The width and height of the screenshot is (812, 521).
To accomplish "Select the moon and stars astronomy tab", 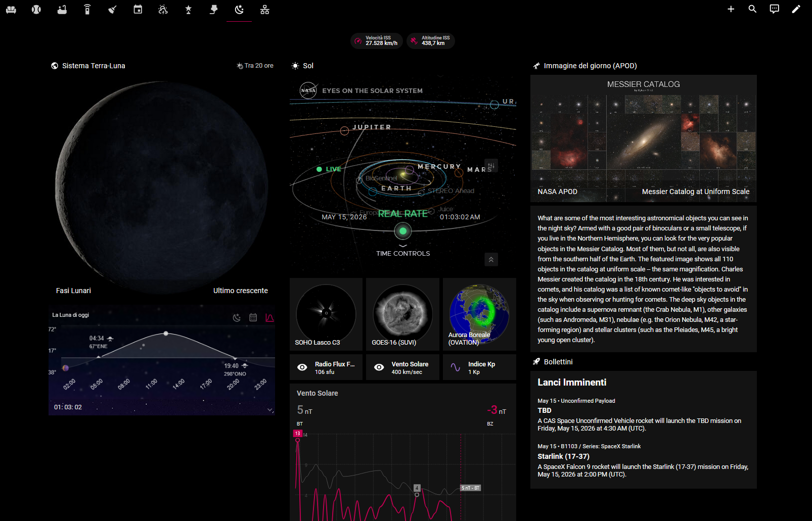I will click(239, 9).
